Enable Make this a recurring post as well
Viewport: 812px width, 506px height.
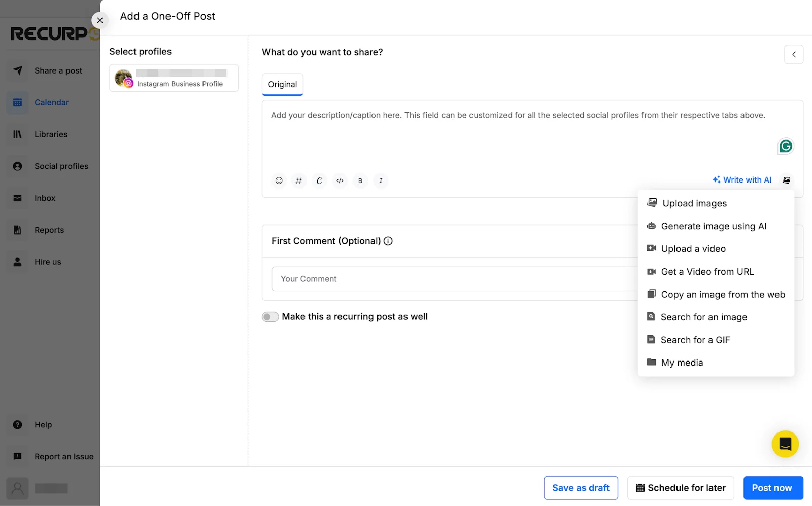click(x=270, y=316)
